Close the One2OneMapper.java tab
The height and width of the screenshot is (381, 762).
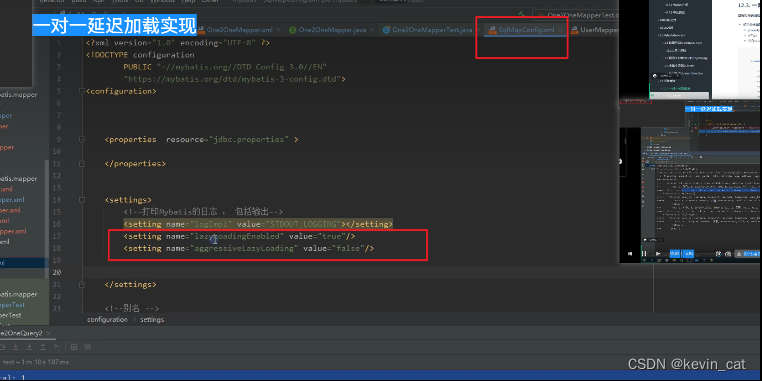372,30
